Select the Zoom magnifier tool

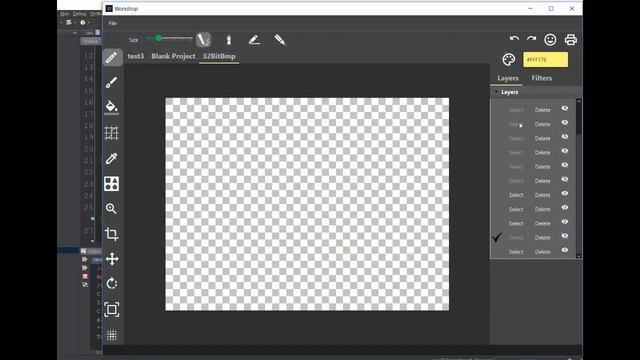point(111,209)
